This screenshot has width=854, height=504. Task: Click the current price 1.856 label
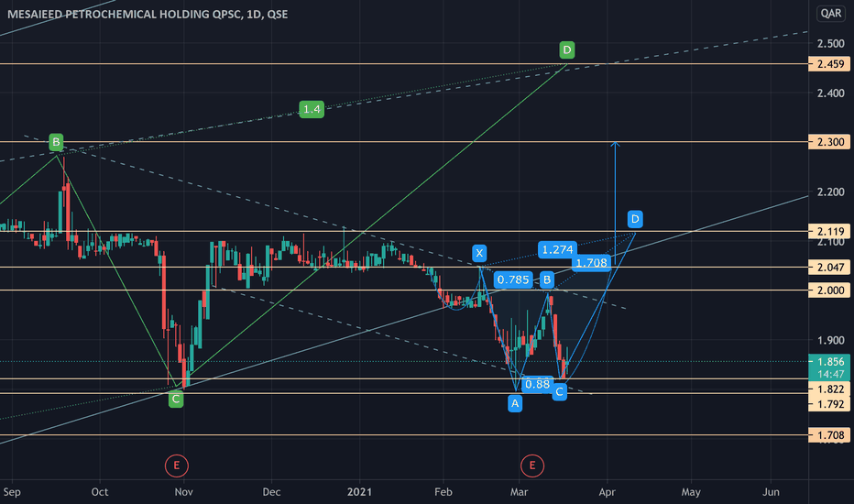(x=829, y=361)
